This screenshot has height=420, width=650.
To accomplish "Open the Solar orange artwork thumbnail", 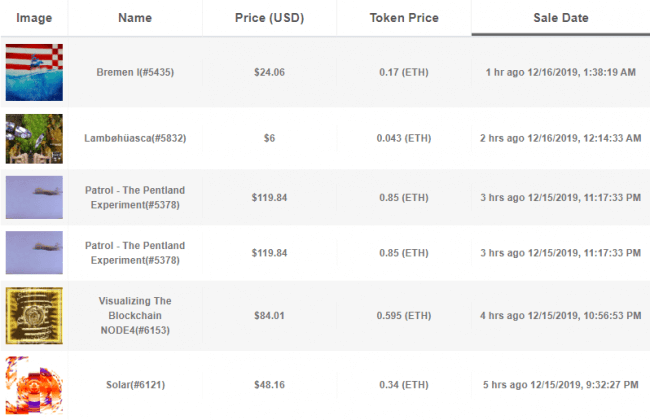I will pyautogui.click(x=34, y=385).
